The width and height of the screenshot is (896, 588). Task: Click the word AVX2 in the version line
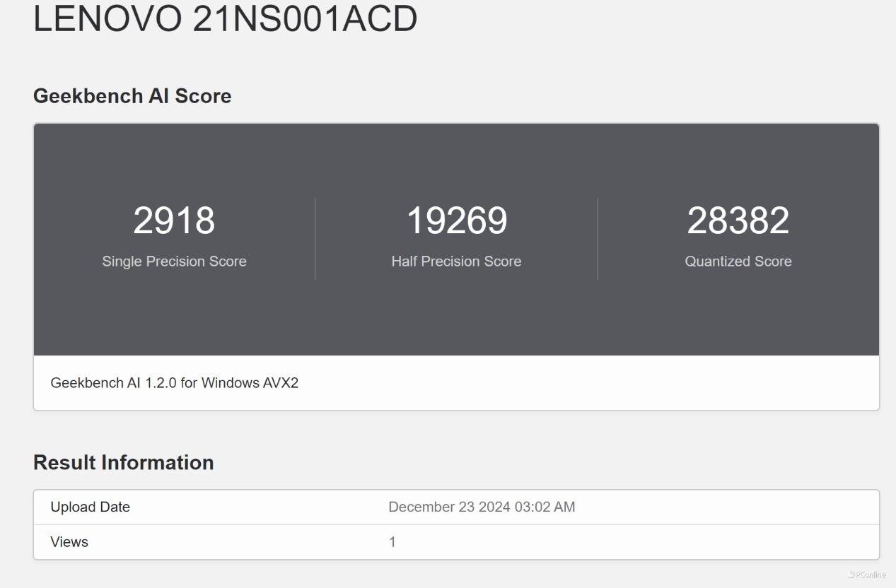pyautogui.click(x=281, y=383)
